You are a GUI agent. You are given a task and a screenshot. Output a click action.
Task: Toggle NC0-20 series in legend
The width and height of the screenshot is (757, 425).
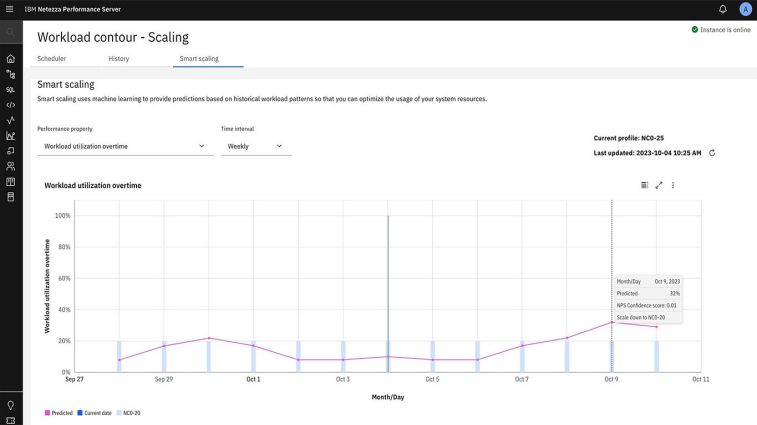(x=128, y=412)
